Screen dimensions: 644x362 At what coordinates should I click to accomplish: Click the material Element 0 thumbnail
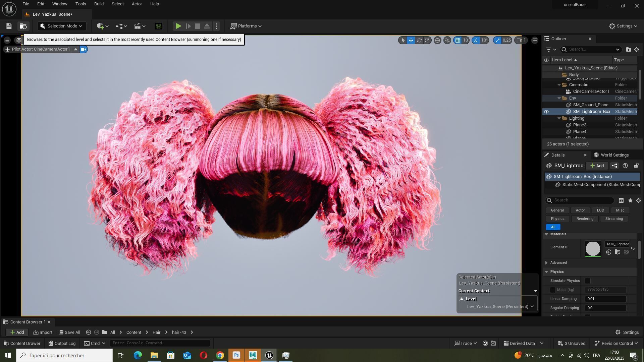pyautogui.click(x=593, y=249)
